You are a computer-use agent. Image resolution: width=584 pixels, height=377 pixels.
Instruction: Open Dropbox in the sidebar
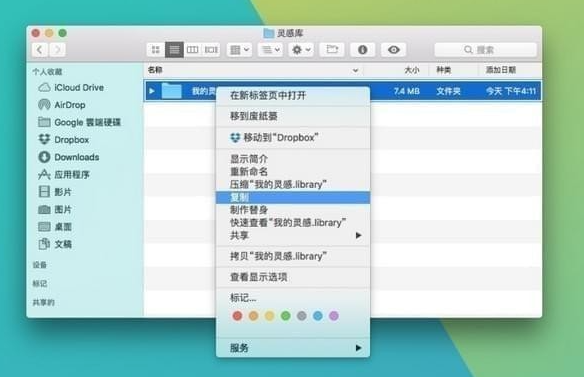pos(64,140)
